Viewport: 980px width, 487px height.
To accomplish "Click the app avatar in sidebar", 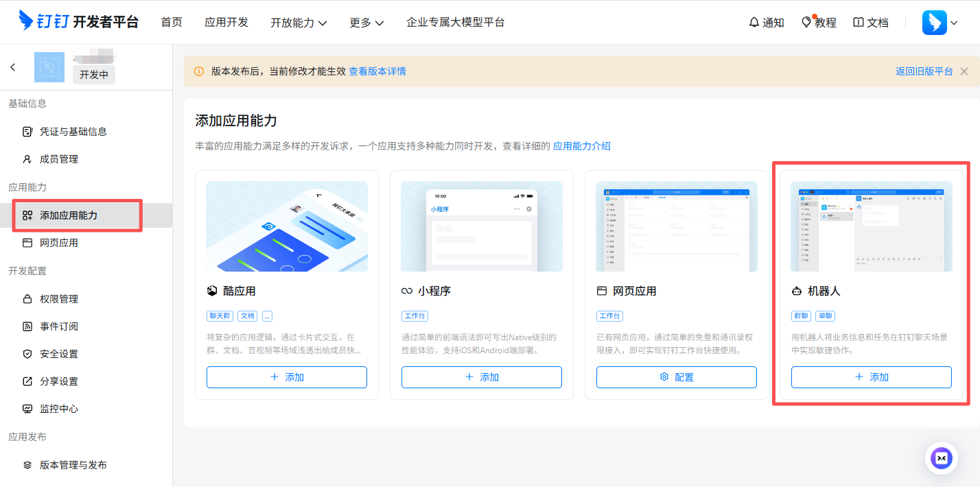I will (49, 67).
